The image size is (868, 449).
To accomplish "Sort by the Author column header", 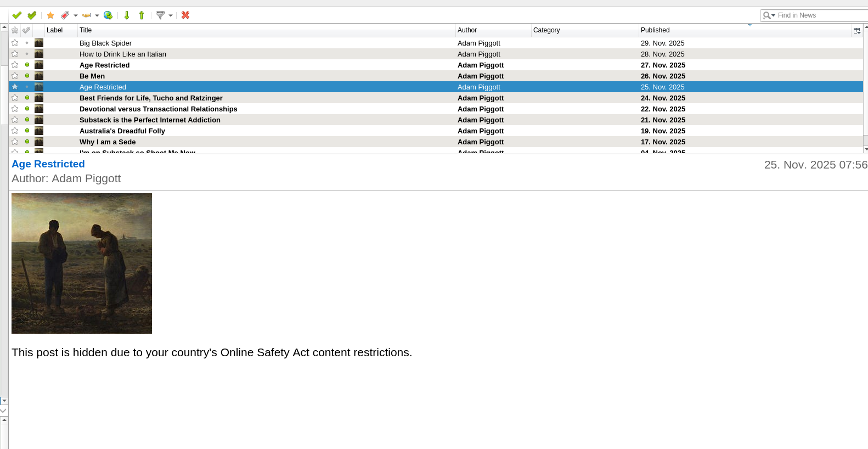I will click(467, 30).
